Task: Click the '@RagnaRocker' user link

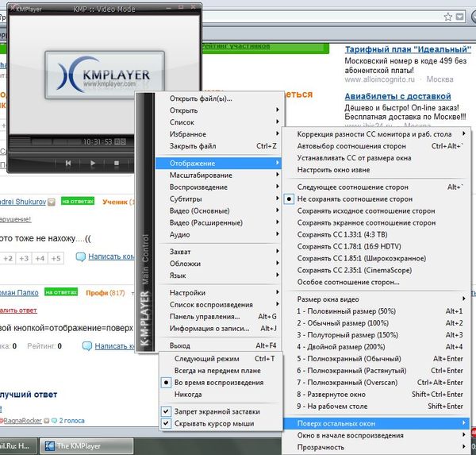Action: (22, 421)
